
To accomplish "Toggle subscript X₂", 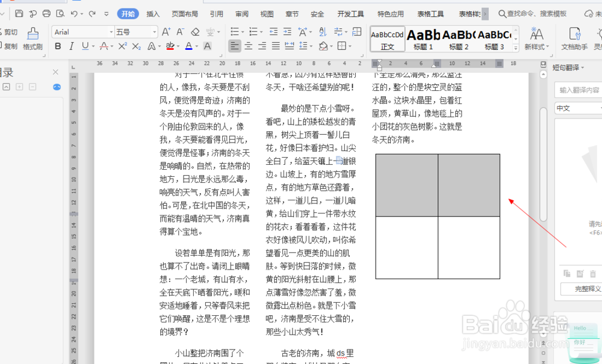I will [136, 46].
